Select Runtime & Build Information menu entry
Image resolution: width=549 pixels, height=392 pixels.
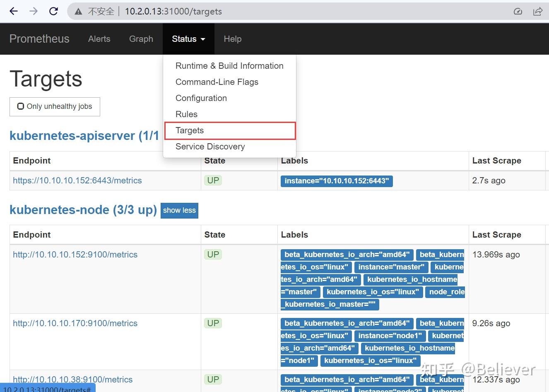229,65
